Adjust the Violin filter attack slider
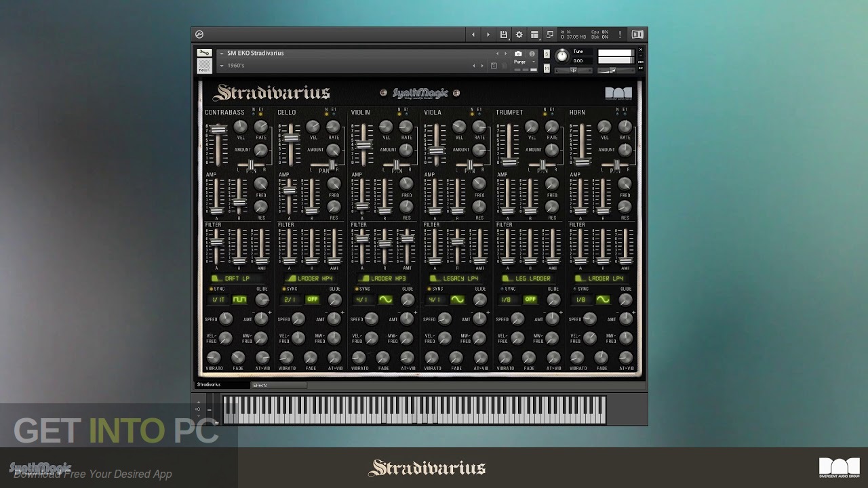The width and height of the screenshot is (868, 488). coord(361,237)
